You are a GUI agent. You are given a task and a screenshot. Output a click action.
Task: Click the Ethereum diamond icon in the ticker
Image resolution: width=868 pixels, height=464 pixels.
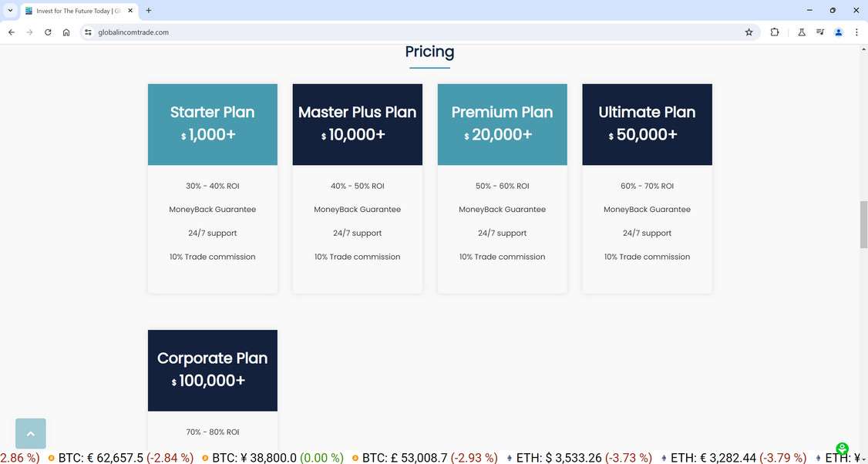click(x=509, y=458)
